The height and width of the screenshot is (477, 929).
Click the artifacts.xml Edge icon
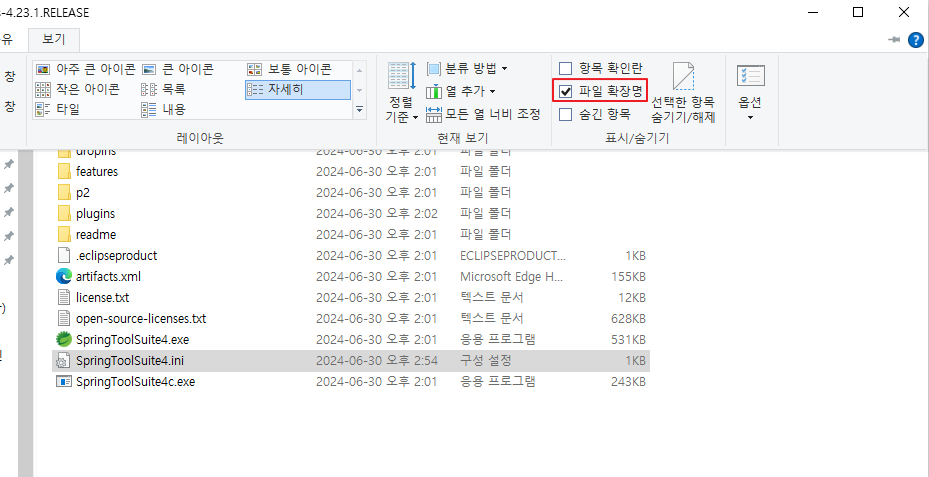click(63, 276)
